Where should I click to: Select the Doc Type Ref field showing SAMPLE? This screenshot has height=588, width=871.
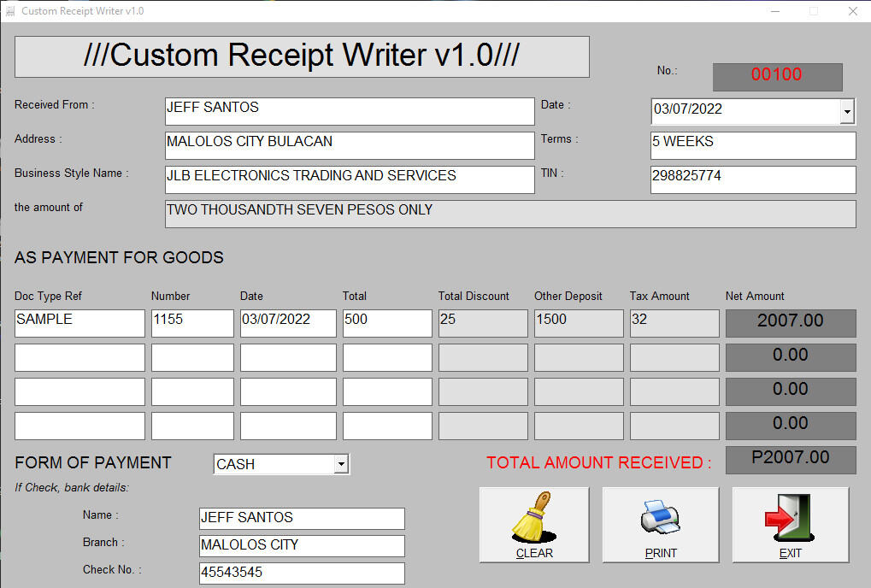point(79,323)
